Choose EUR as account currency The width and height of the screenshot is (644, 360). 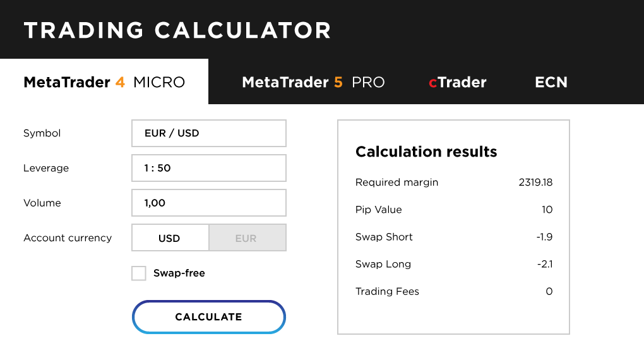click(246, 238)
